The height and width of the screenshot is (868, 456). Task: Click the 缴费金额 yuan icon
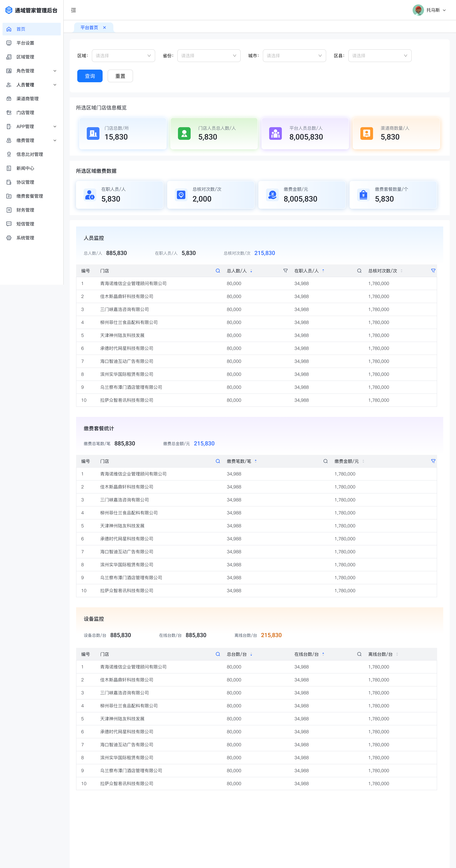click(x=272, y=195)
